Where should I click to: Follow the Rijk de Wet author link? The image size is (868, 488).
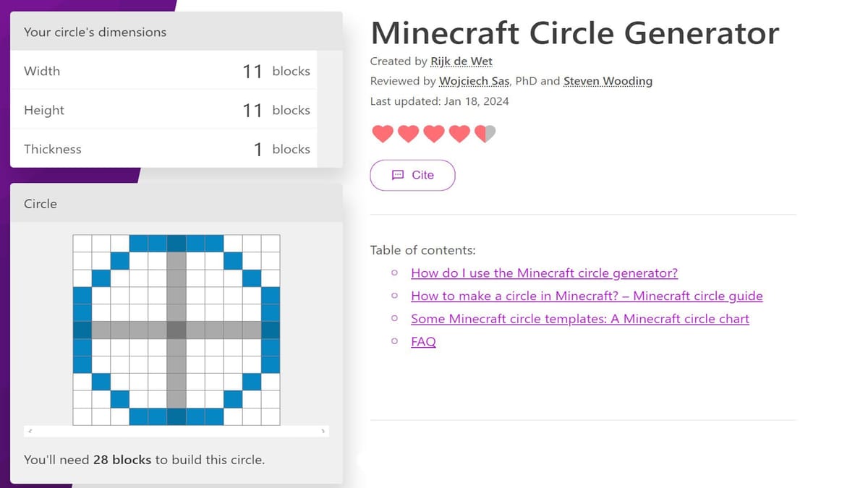click(461, 61)
